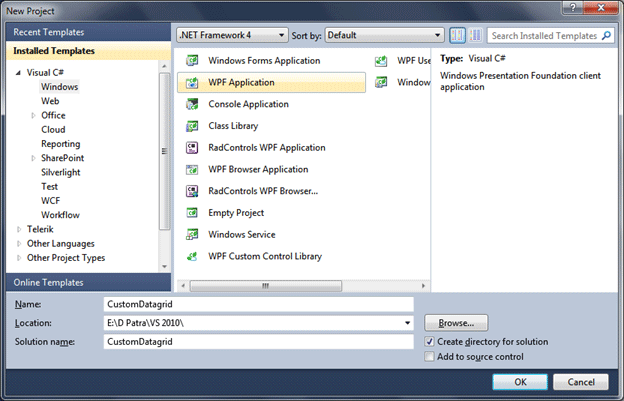The image size is (624, 401).
Task: Click the category tree vertical scrollbar thumb
Action: pos(164,151)
